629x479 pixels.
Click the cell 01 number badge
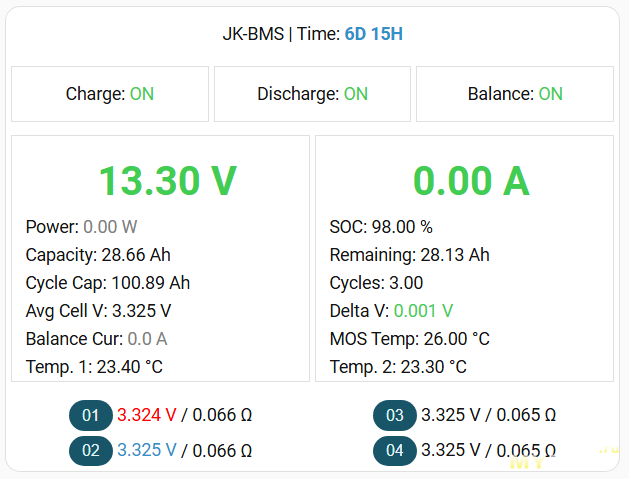91,415
